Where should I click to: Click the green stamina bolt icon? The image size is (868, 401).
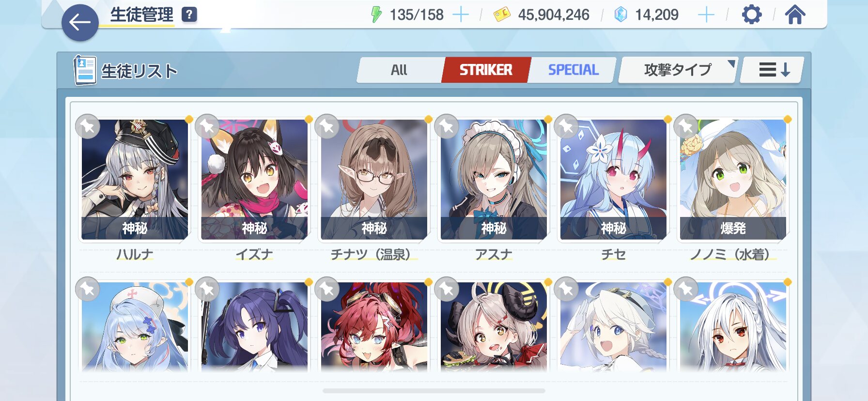[x=376, y=15]
